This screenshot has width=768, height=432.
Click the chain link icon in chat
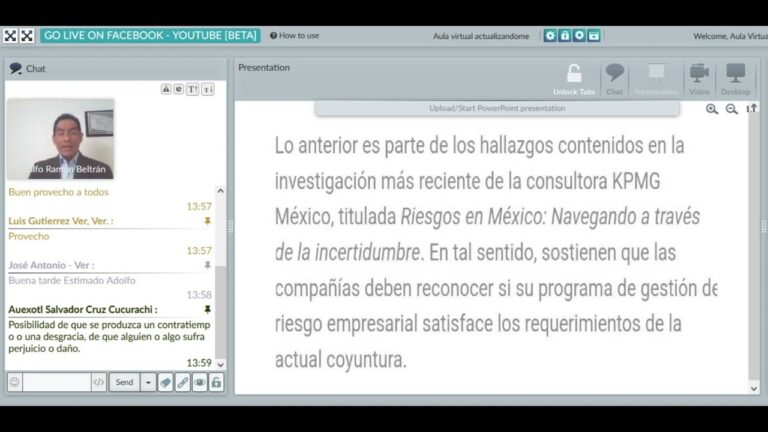pyautogui.click(x=183, y=382)
